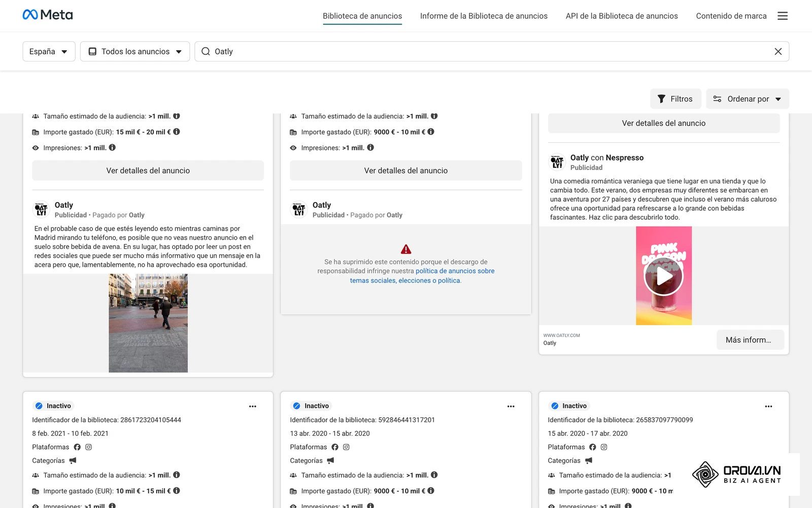Click info icon beside 15 mil € - 20 mil €
This screenshot has width=812, height=508.
(177, 132)
